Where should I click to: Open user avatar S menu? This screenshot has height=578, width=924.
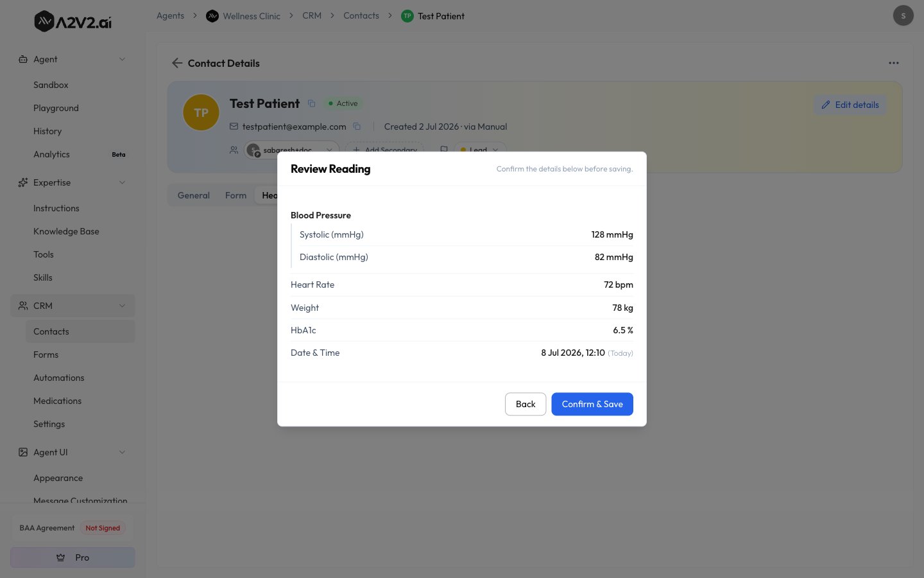coord(903,15)
